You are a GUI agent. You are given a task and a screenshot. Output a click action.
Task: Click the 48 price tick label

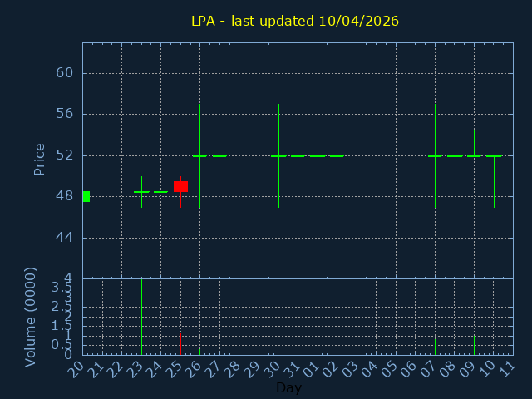click(65, 196)
